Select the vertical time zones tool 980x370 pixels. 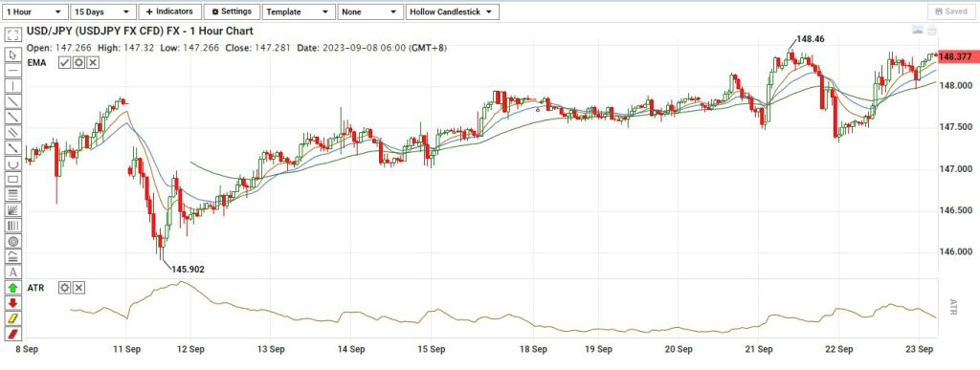coord(13,226)
